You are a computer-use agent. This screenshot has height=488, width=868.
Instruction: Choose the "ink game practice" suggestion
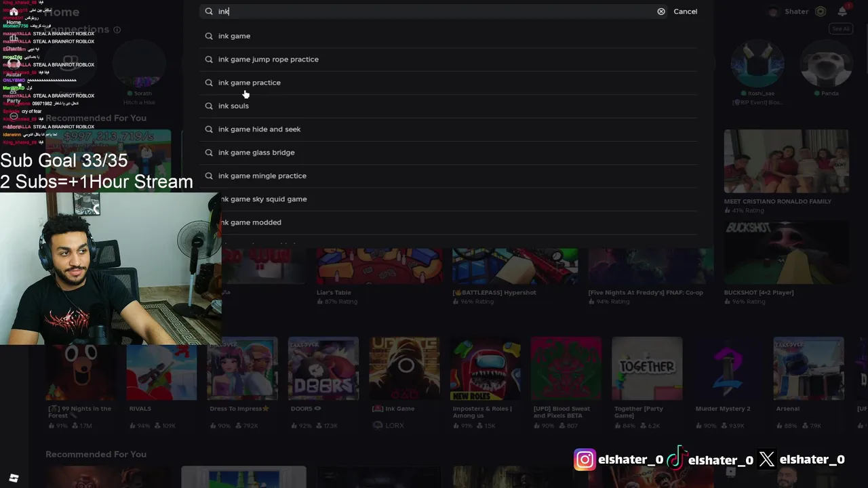click(x=449, y=83)
